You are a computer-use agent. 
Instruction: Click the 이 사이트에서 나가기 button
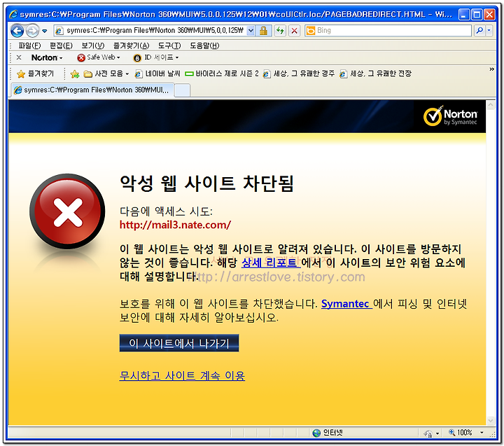click(179, 343)
